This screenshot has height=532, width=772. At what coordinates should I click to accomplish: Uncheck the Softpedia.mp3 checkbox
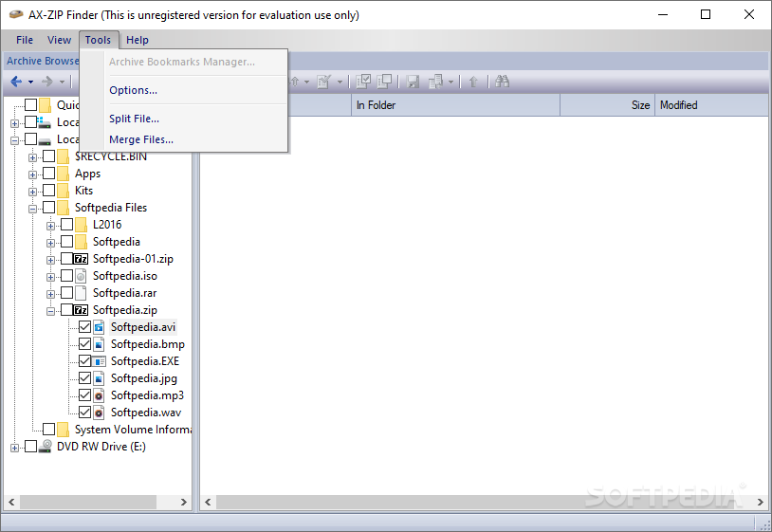84,394
